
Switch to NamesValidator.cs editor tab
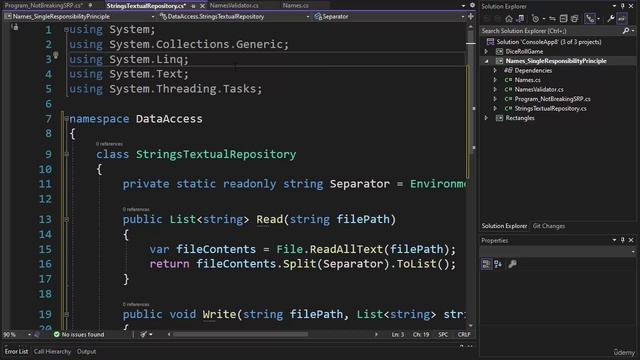click(x=234, y=6)
